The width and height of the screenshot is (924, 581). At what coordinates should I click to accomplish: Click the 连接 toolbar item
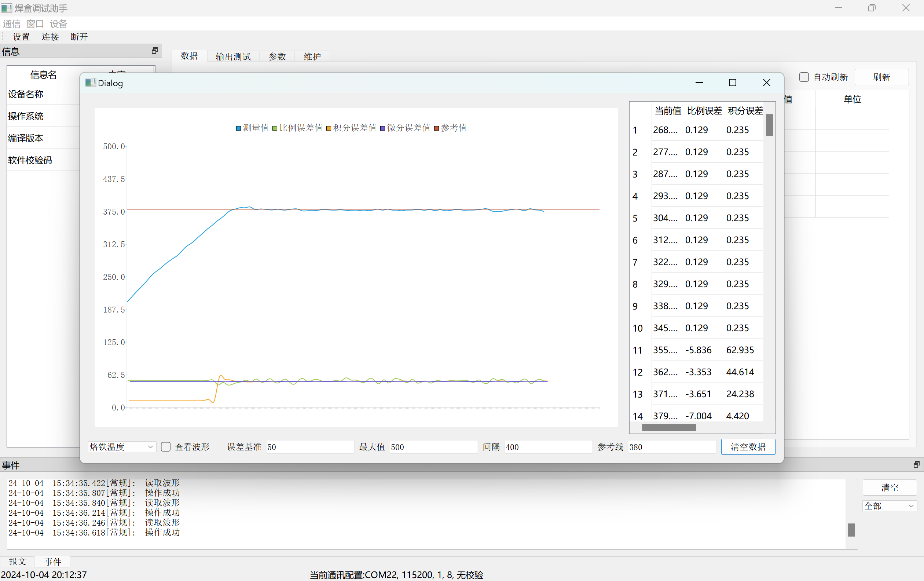click(x=50, y=37)
